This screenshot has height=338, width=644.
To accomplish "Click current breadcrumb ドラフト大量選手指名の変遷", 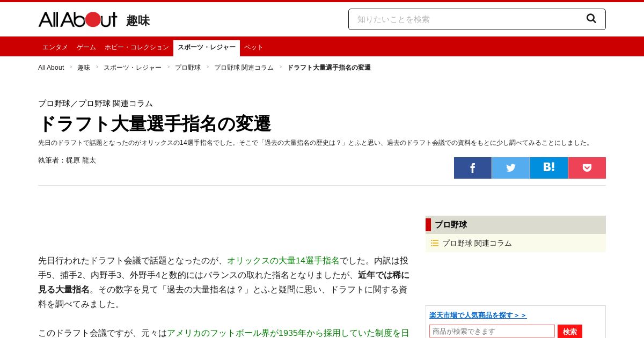I will [329, 68].
